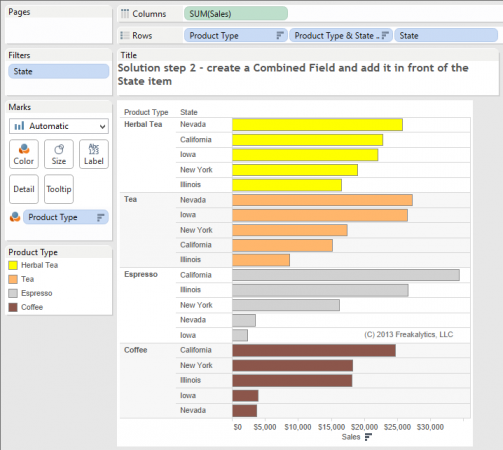Click Illinois label under Coffee

pyautogui.click(x=190, y=380)
